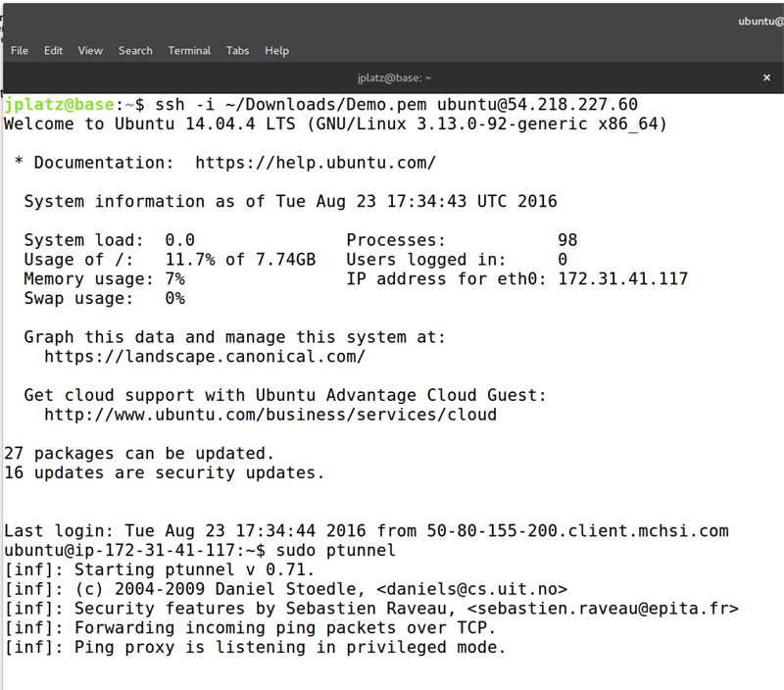This screenshot has height=690, width=784.
Task: Open the landscape.canonical.com link
Action: [x=205, y=357]
